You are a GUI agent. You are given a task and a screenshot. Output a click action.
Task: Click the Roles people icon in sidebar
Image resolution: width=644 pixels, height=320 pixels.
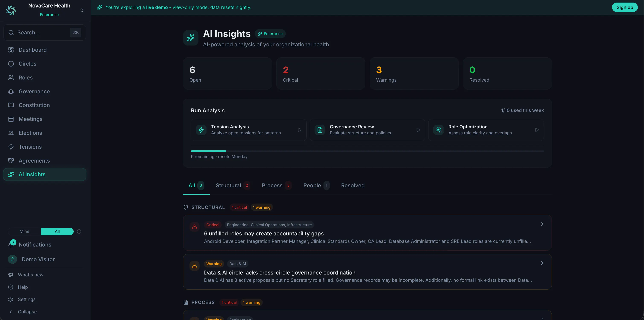11,78
